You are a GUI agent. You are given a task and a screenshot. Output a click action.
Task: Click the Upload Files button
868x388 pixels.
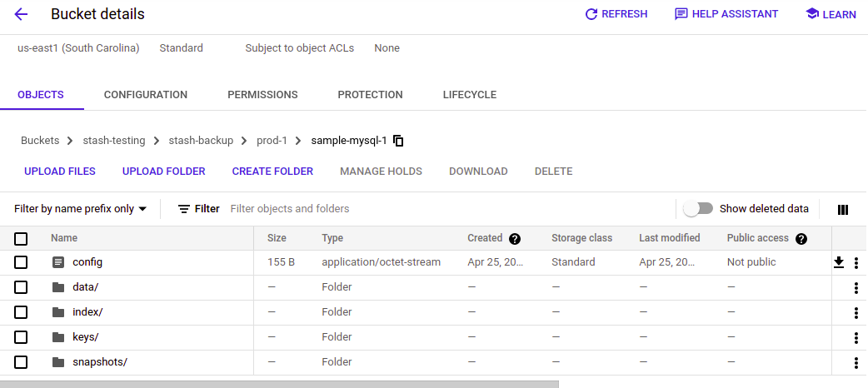coord(60,172)
